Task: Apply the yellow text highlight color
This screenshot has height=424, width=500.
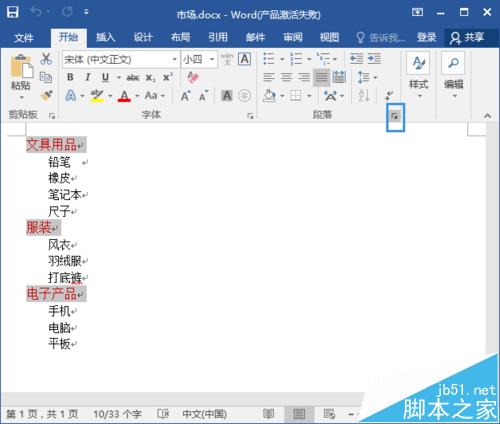Action: (97, 96)
